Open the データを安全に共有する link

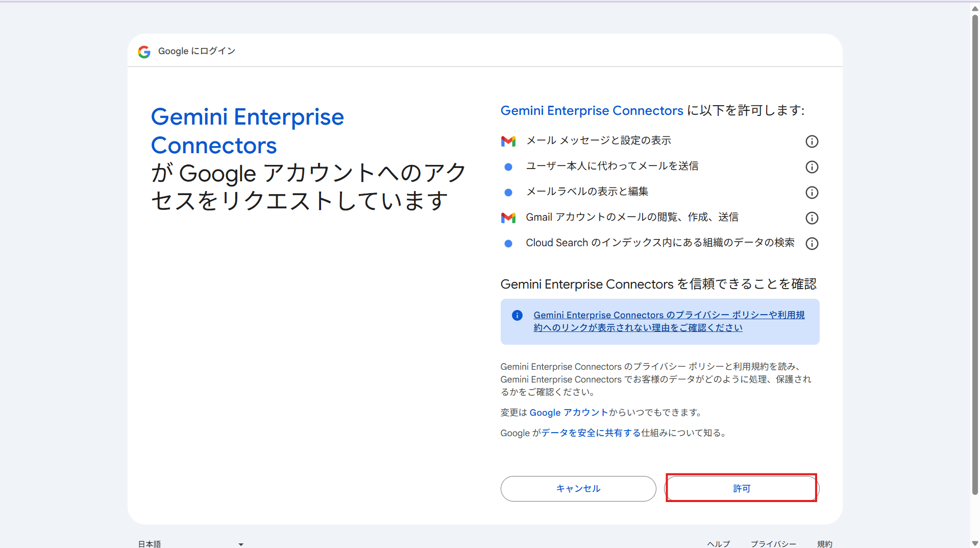pyautogui.click(x=591, y=433)
